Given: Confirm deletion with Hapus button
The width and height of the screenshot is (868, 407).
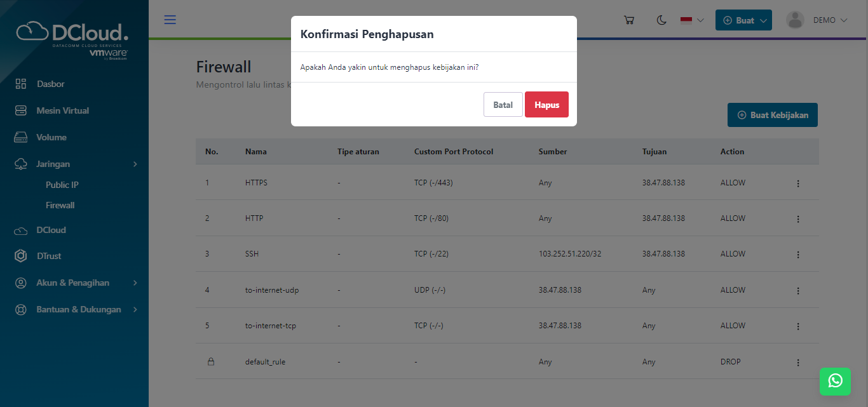Looking at the screenshot, I should tap(546, 105).
